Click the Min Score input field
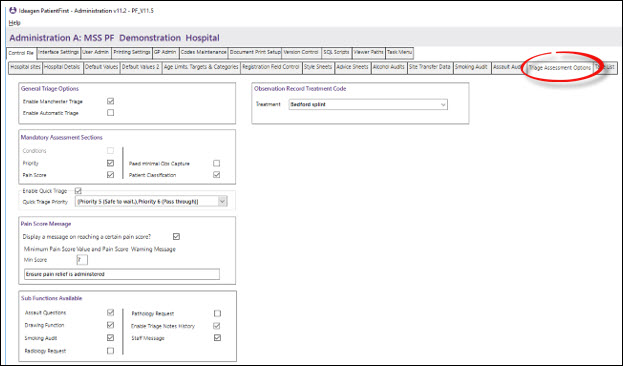This screenshot has width=623, height=366. [82, 260]
